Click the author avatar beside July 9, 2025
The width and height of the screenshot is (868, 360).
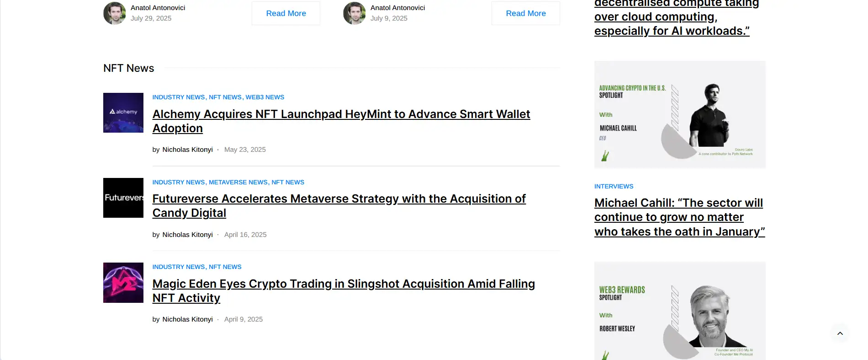click(355, 13)
